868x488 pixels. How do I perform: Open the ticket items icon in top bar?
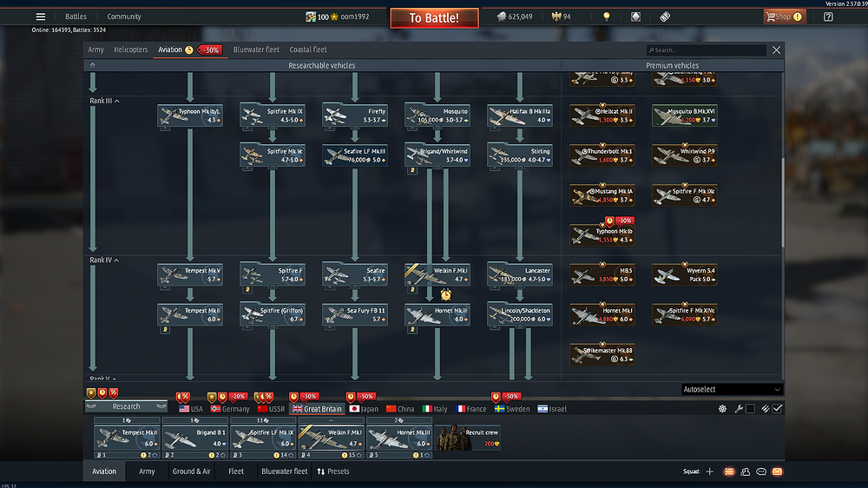coord(665,16)
